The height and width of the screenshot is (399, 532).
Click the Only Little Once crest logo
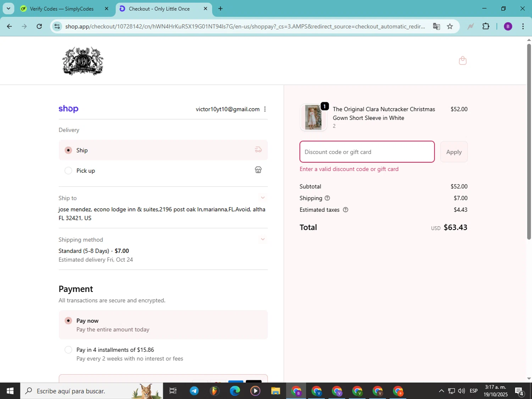(x=83, y=61)
